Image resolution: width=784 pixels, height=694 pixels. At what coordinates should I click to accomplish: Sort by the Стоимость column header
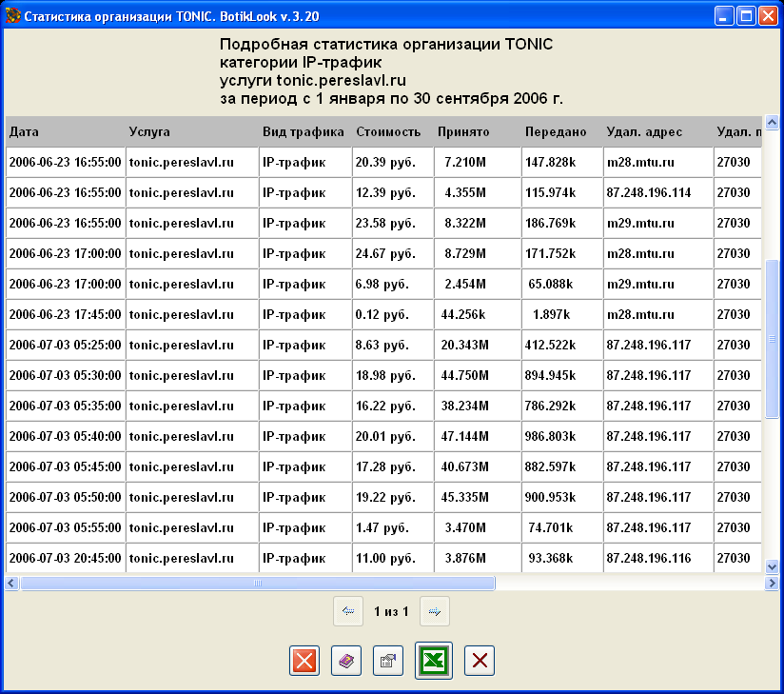393,131
